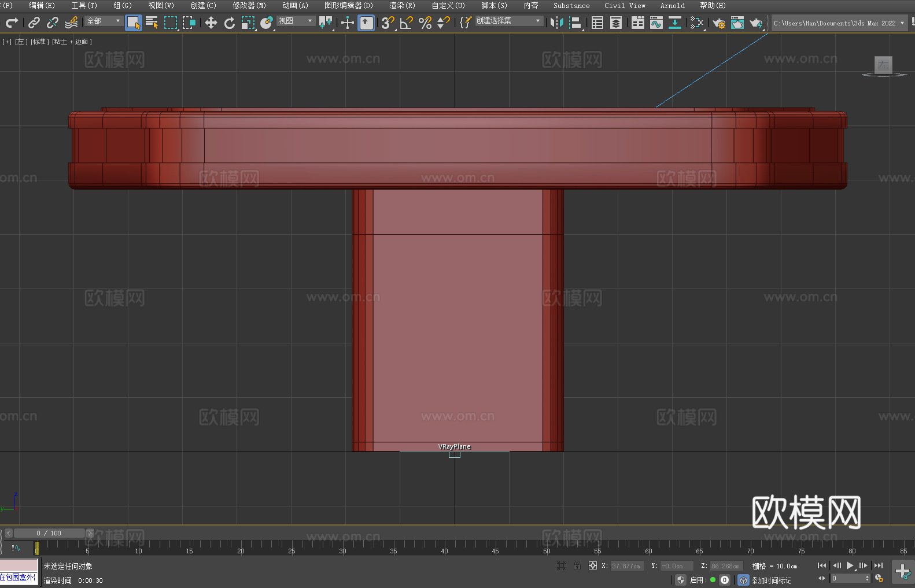Screen dimensions: 915x588
Task: Open the 编辑(E) menu
Action: coord(42,5)
